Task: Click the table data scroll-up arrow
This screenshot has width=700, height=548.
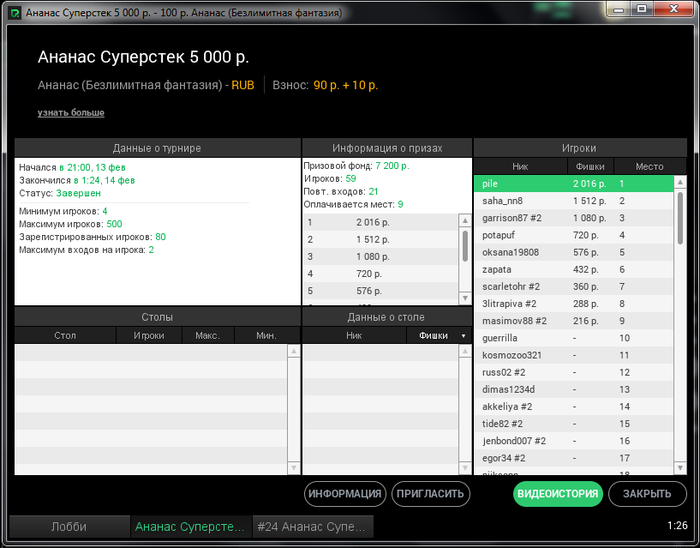Action: (x=465, y=351)
